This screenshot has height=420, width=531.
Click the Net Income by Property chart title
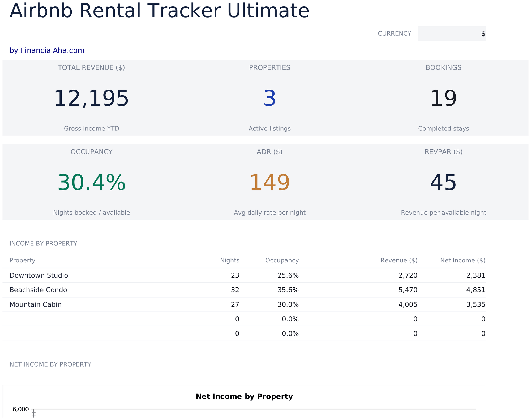244,397
